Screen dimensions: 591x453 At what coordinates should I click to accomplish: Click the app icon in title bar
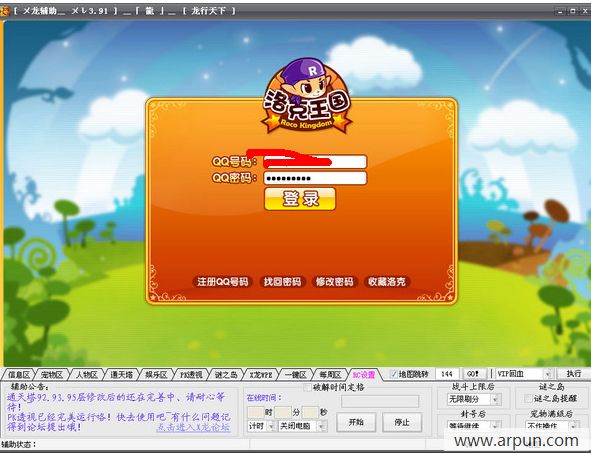5,11
